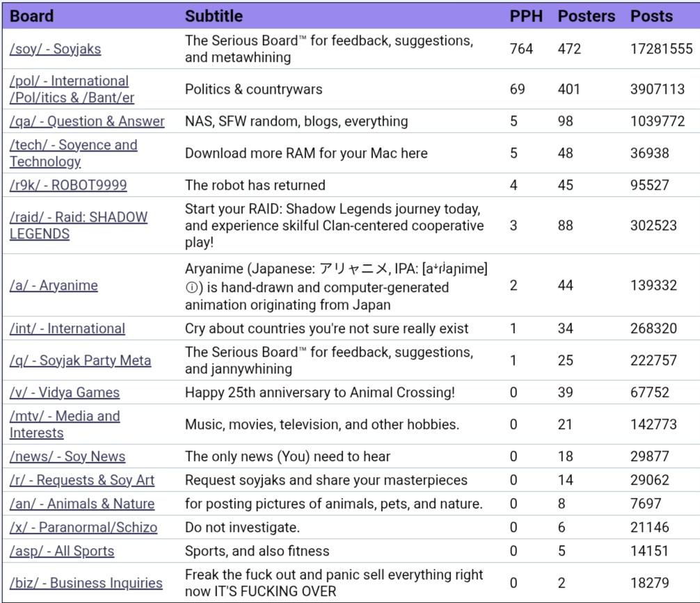This screenshot has width=700, height=603.
Task: Visit the /x/ - Paranormal/Schizo board
Action: 83,528
